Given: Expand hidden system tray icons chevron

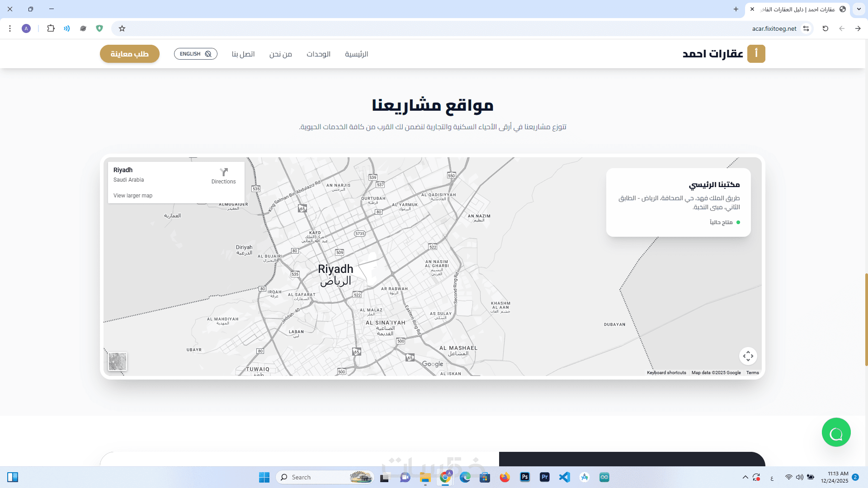Looking at the screenshot, I should pos(745,477).
